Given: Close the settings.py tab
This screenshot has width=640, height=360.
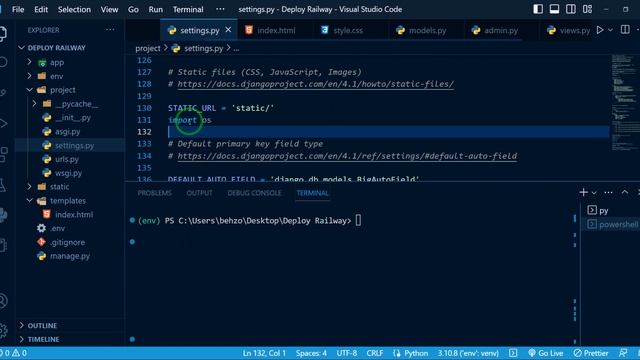Looking at the screenshot, I should click(x=228, y=30).
